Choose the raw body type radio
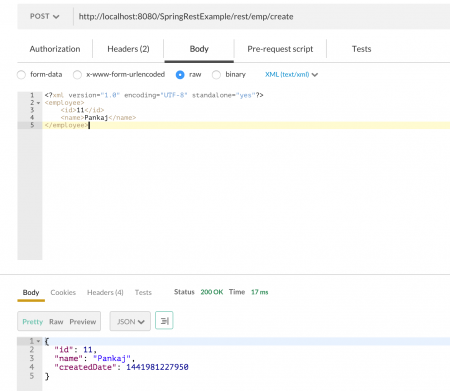 click(180, 75)
